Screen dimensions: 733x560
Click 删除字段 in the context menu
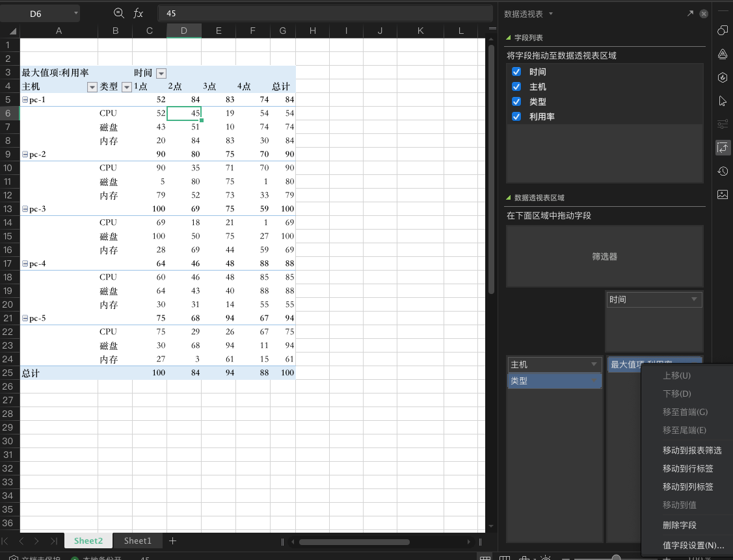pos(679,525)
